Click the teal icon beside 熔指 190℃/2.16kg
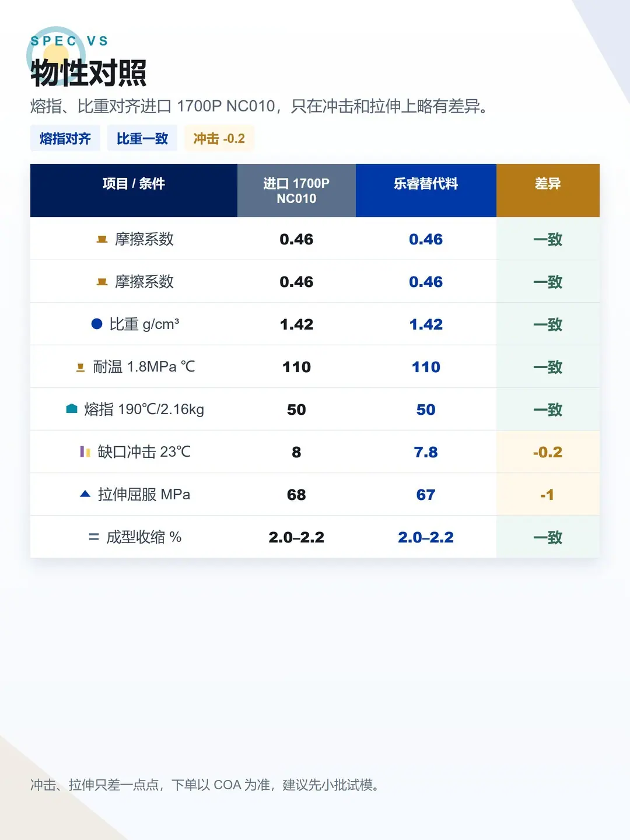Viewport: 630px width, 840px height. pyautogui.click(x=72, y=409)
